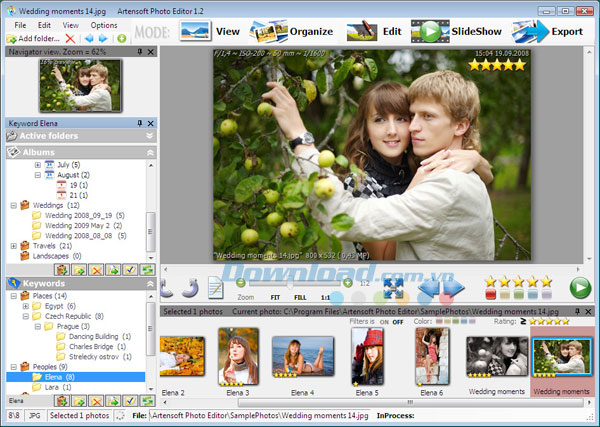Collapse the Albums panel section
Viewport: 600px width, 427px height.
pyautogui.click(x=150, y=152)
